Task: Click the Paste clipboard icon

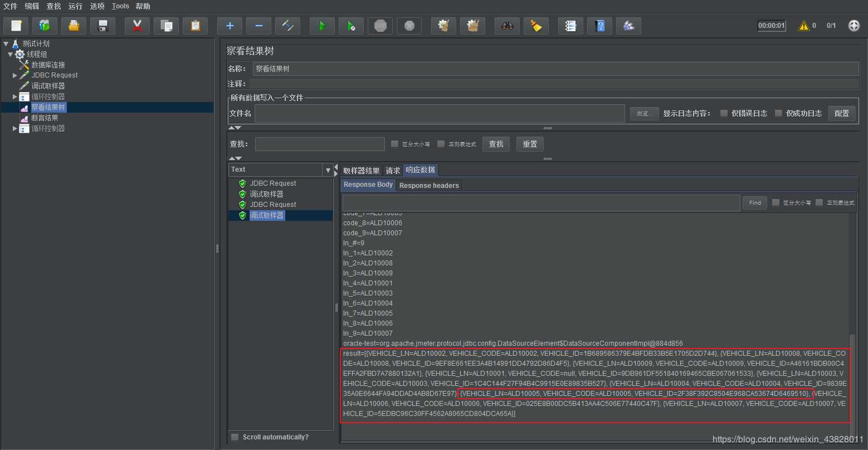Action: pos(195,26)
